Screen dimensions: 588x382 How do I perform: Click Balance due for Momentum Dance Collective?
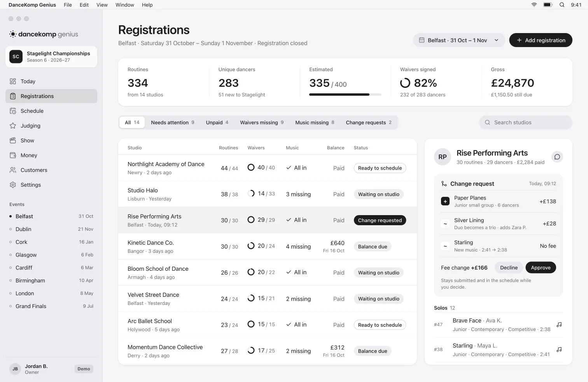(x=373, y=351)
